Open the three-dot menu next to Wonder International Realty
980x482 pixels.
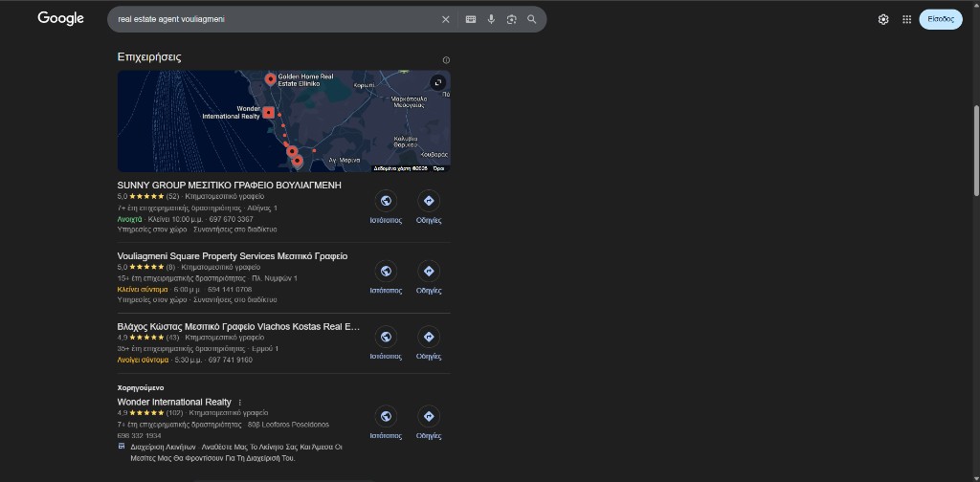coord(240,403)
